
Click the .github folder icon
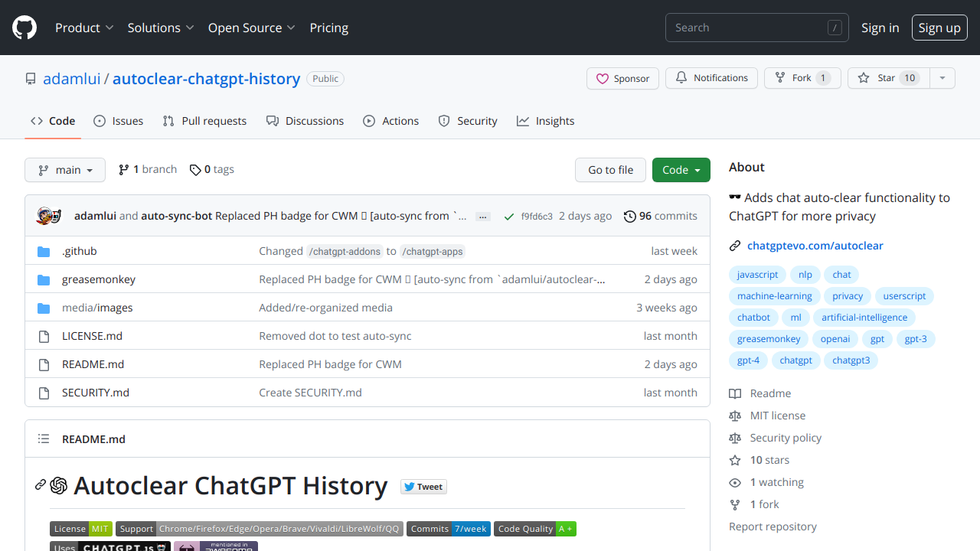(x=44, y=251)
